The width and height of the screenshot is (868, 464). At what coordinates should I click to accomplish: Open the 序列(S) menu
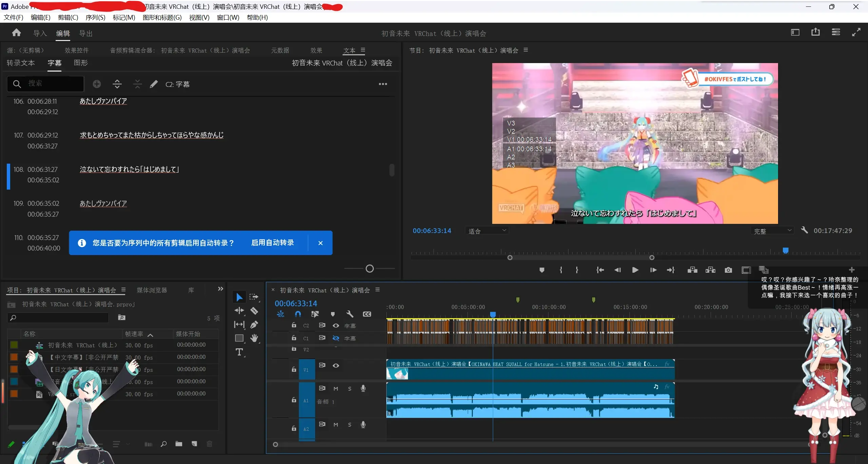click(x=95, y=17)
